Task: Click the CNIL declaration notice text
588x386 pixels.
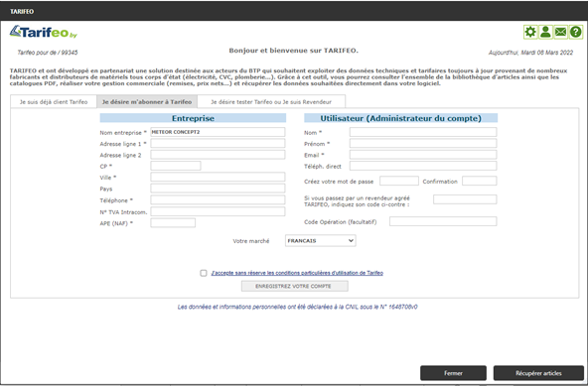Action: (297, 307)
